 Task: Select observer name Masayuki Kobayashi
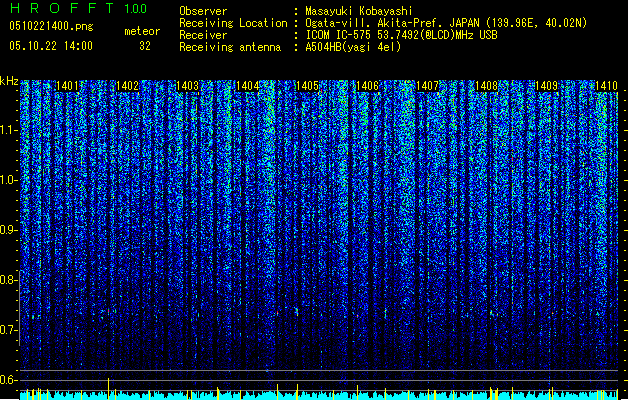359,11
